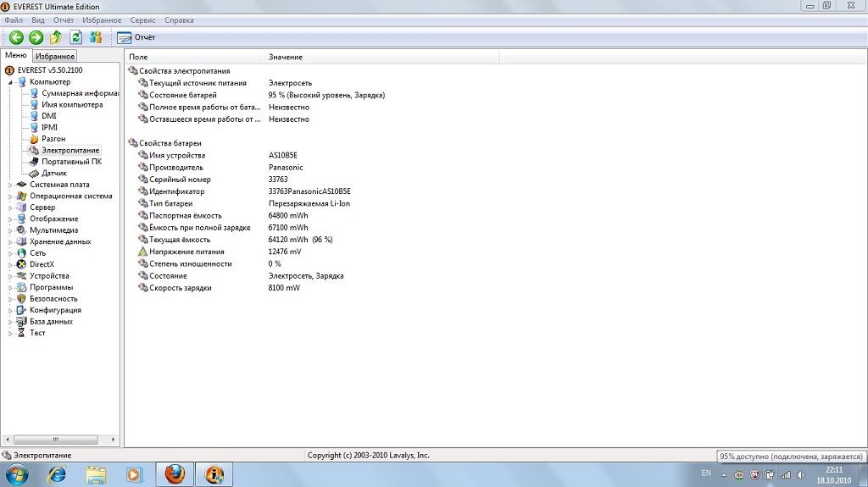The image size is (868, 487).
Task: Click the Портативный ПК laptop icon
Action: pos(34,162)
